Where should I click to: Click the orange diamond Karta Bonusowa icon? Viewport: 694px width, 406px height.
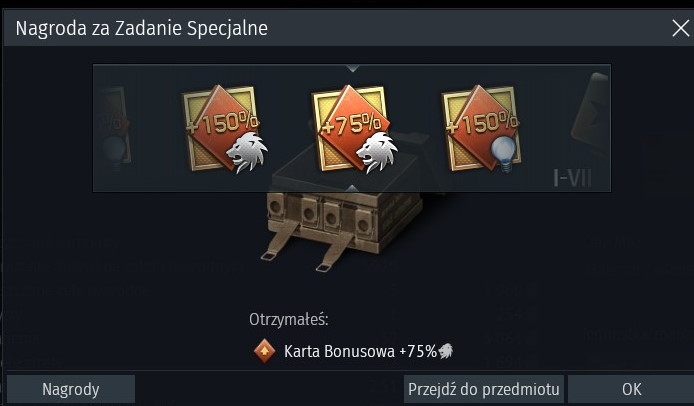coord(264,351)
